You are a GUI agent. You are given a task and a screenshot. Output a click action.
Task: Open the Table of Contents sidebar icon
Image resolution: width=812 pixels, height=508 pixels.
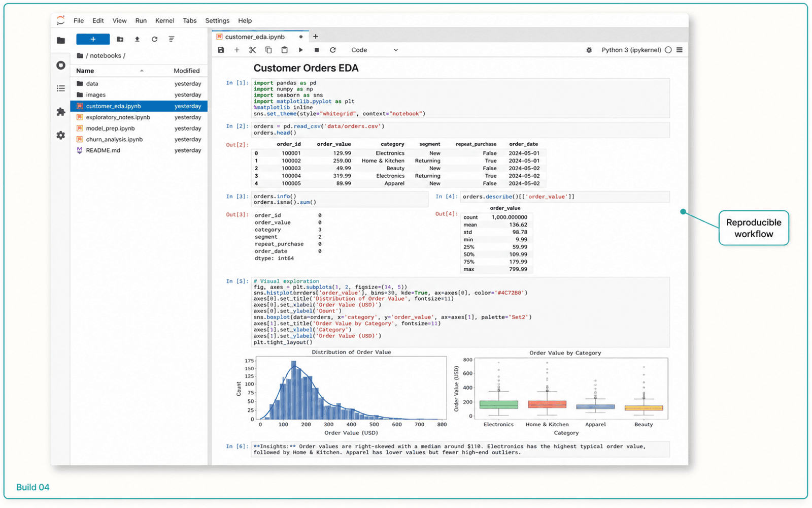click(x=61, y=88)
